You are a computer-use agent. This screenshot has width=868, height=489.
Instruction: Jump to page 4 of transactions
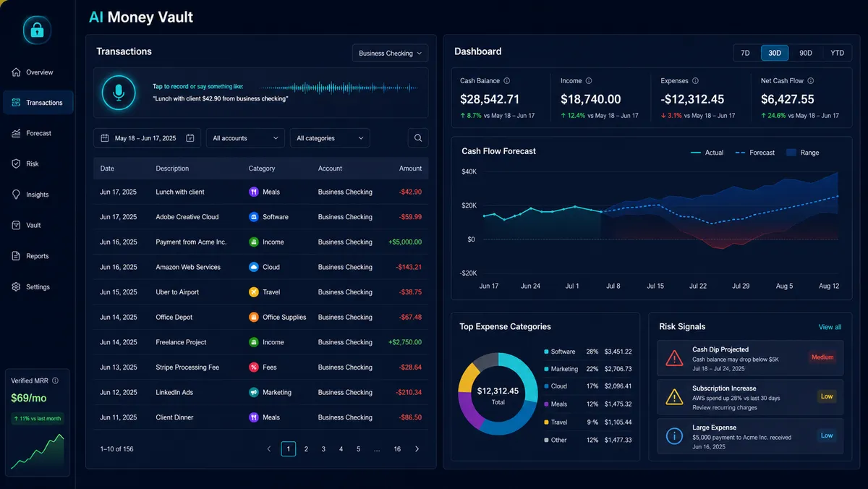point(341,449)
